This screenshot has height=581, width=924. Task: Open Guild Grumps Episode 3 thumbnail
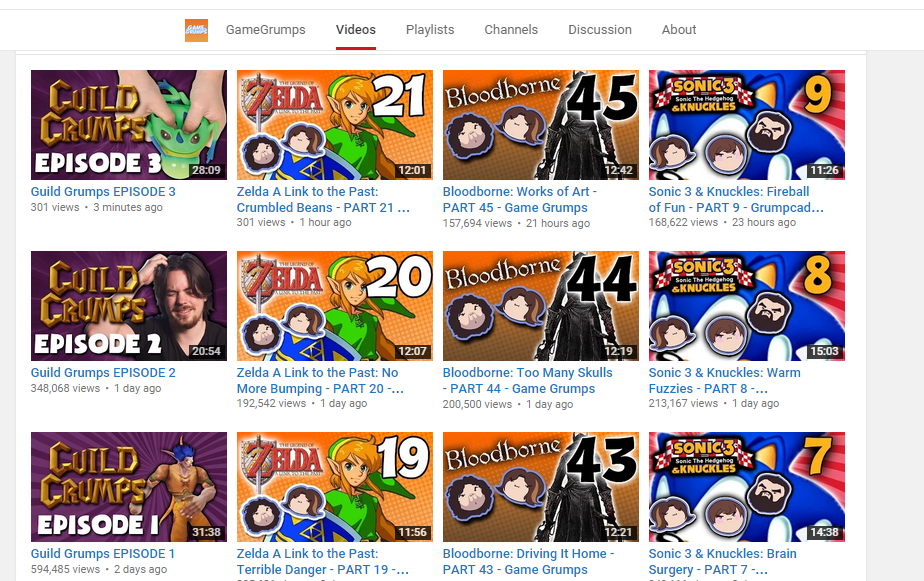point(128,125)
